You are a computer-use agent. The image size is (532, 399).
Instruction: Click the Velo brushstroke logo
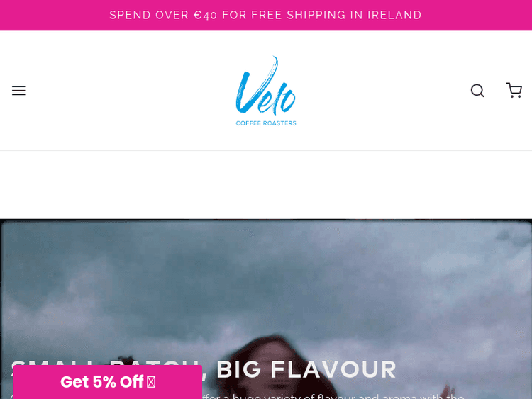click(x=266, y=85)
